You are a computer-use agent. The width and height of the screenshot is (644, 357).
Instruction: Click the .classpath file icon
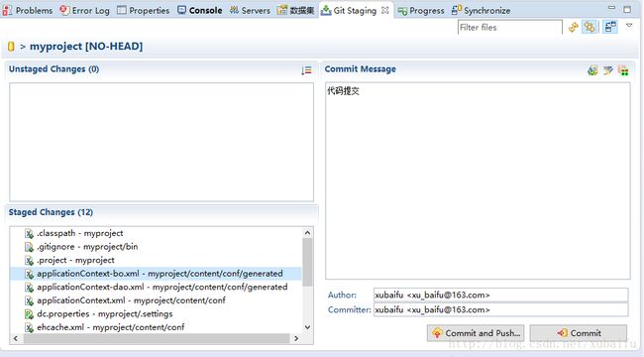(x=29, y=234)
